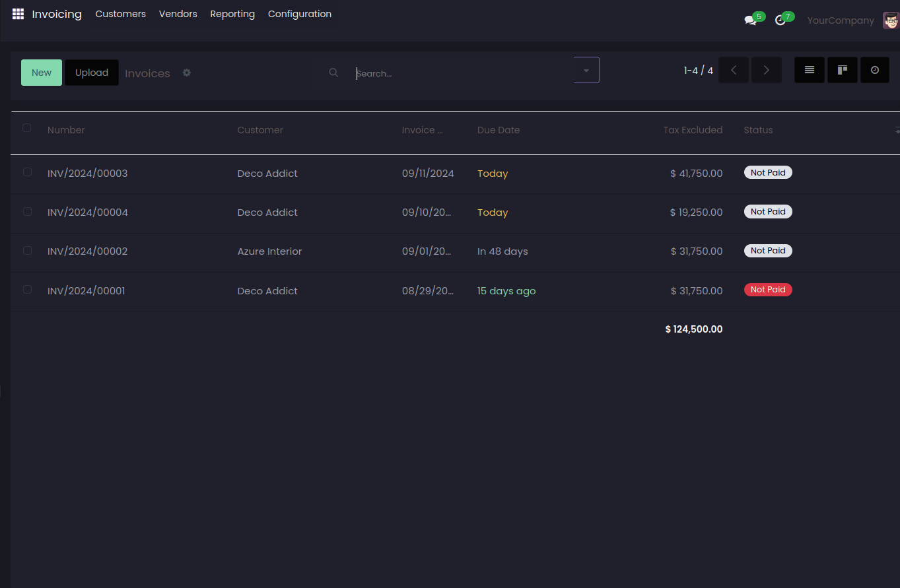Image resolution: width=900 pixels, height=588 pixels.
Task: Go to next page arrow
Action: [766, 70]
